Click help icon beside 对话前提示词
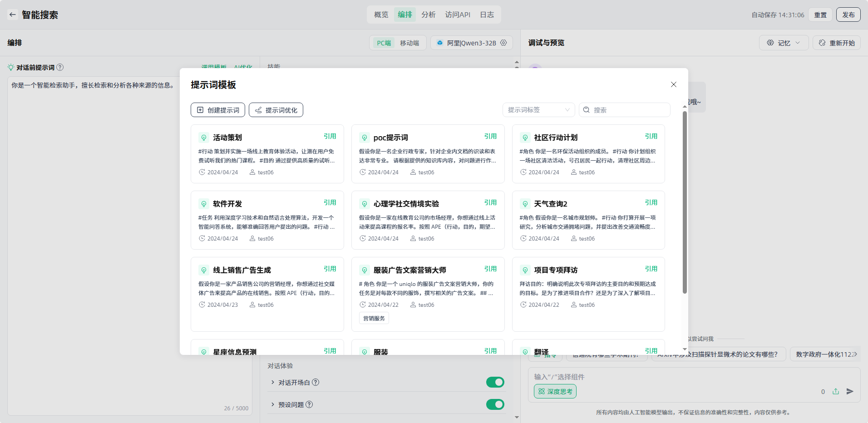Screen dimensions: 868x423 (x=60, y=68)
